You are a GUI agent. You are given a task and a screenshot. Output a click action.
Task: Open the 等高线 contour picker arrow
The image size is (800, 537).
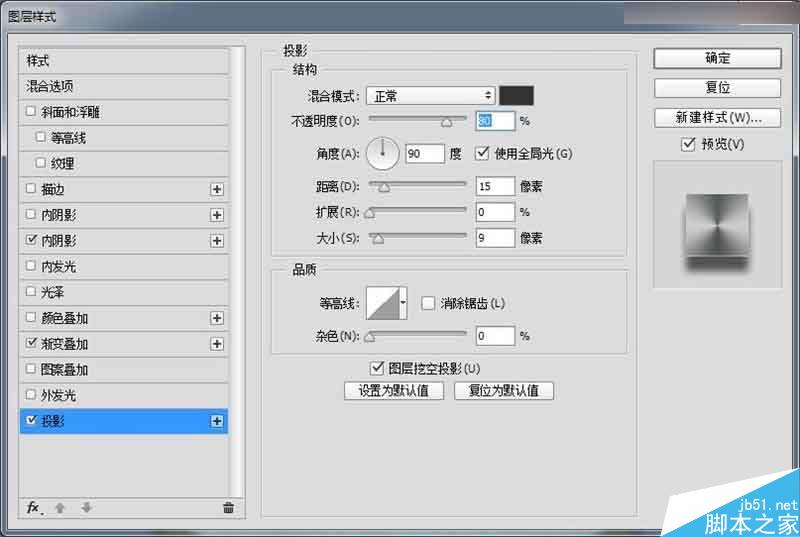403,303
